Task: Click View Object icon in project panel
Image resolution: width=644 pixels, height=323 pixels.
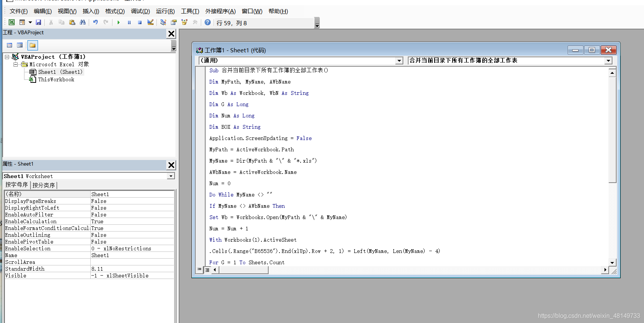Action: point(20,45)
